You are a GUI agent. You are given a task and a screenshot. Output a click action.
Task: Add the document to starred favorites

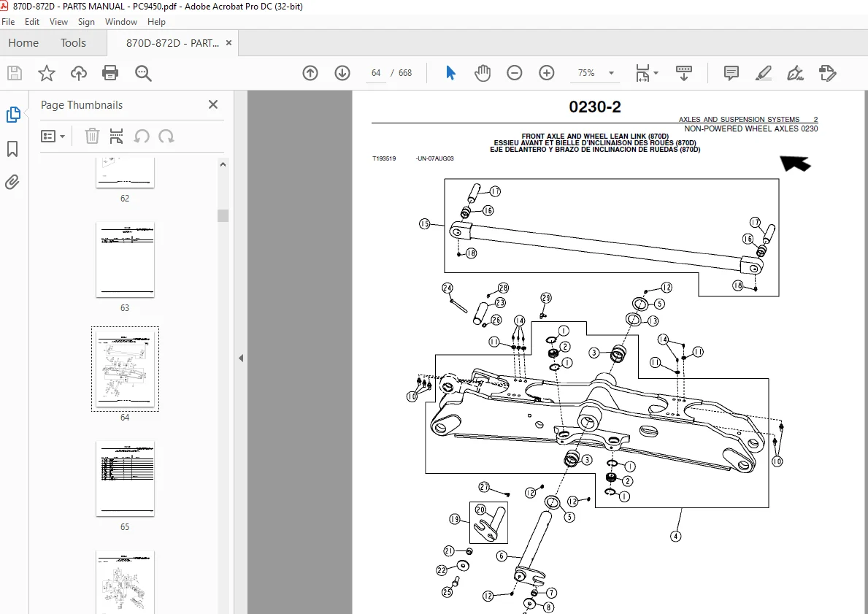click(47, 73)
